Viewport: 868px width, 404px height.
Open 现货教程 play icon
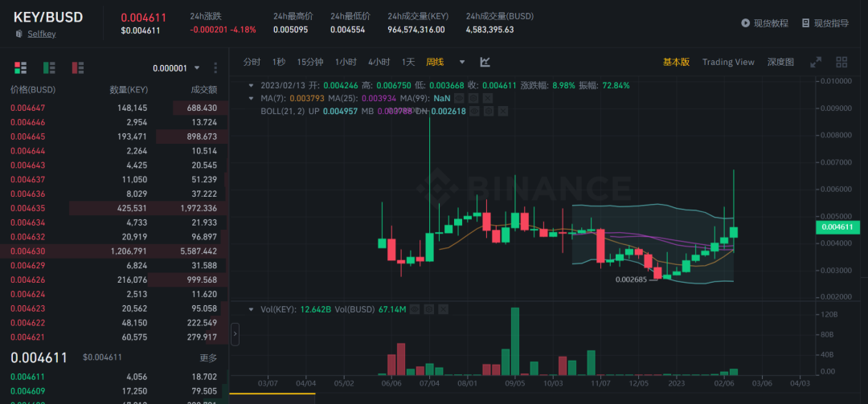pyautogui.click(x=745, y=23)
